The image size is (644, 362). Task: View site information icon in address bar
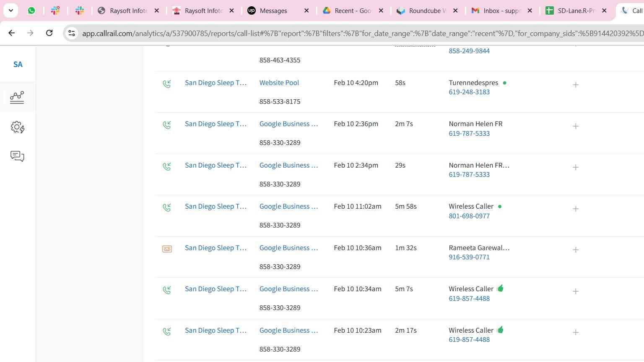click(x=72, y=33)
